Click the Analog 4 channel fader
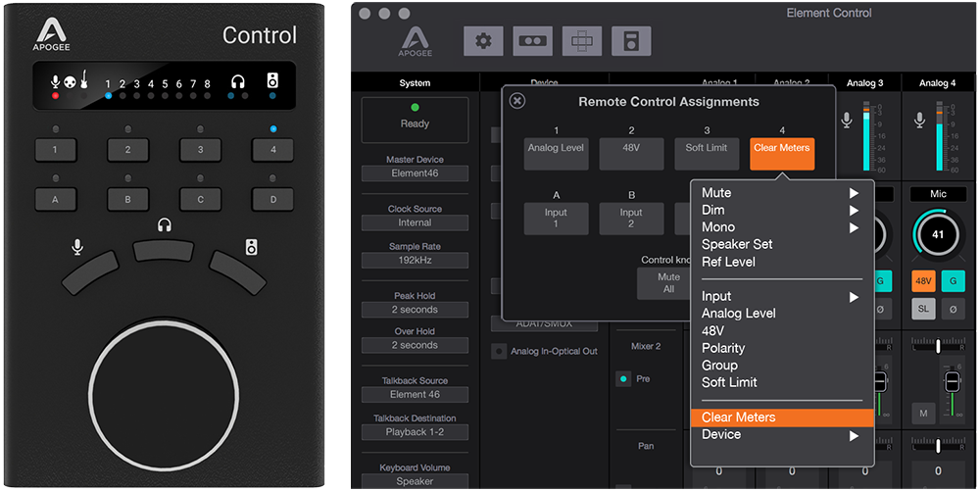Screen dimensions: 980x491 pyautogui.click(x=952, y=379)
